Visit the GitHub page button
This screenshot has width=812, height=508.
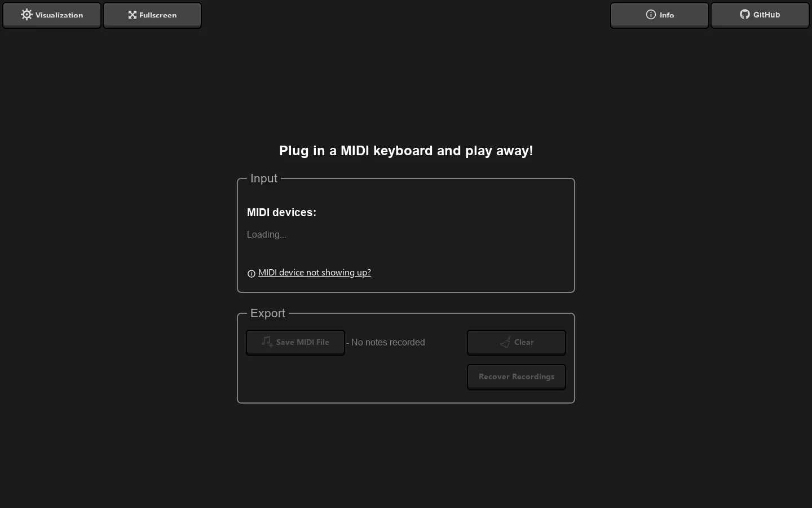click(x=760, y=15)
